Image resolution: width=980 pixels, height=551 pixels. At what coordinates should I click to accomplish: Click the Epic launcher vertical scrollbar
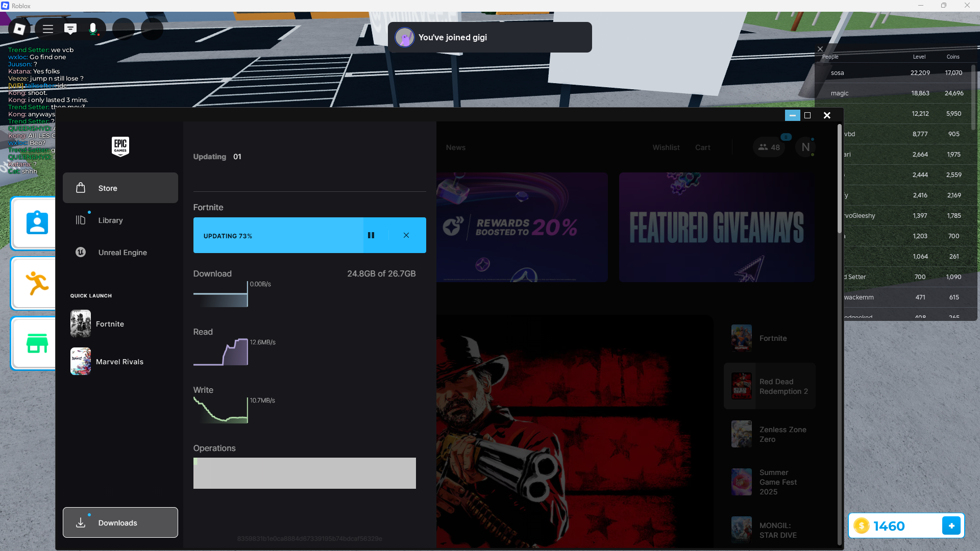[x=839, y=180]
